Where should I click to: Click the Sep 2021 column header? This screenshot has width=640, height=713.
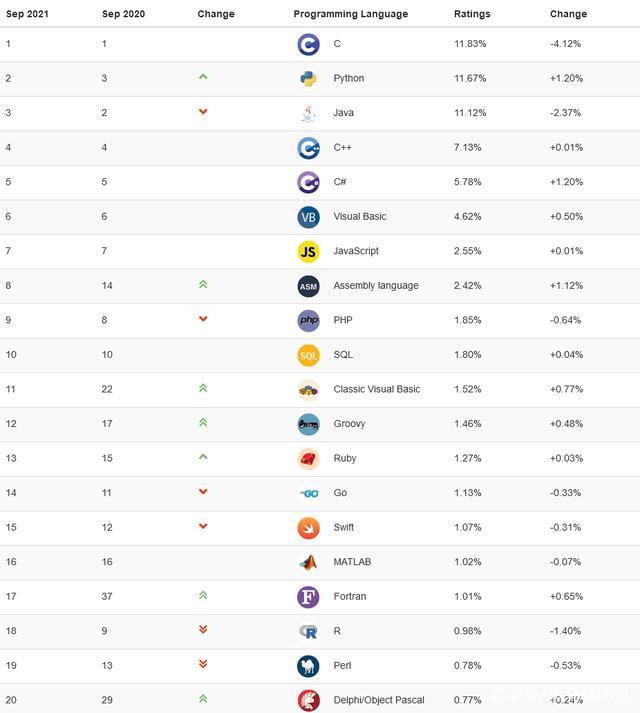tap(27, 14)
